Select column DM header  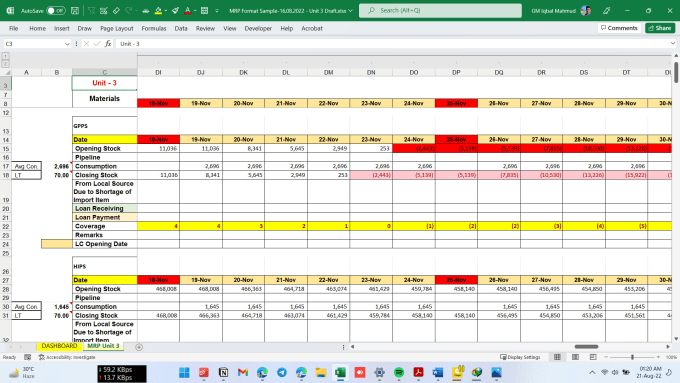(328, 72)
